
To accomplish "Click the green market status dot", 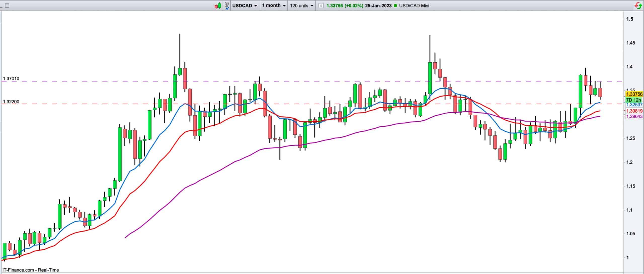I will point(395,6).
